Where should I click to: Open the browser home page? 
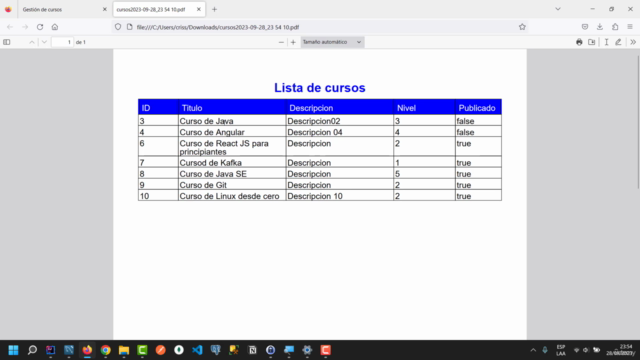coord(55,27)
